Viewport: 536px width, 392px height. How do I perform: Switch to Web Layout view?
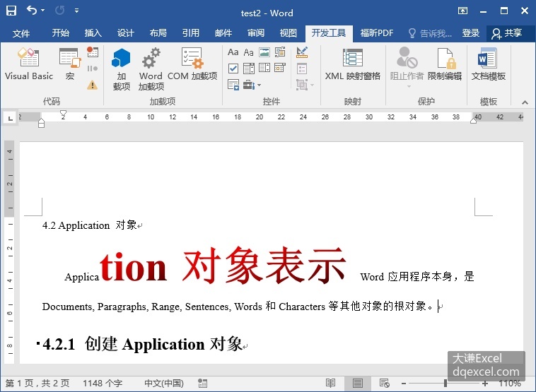click(x=384, y=383)
